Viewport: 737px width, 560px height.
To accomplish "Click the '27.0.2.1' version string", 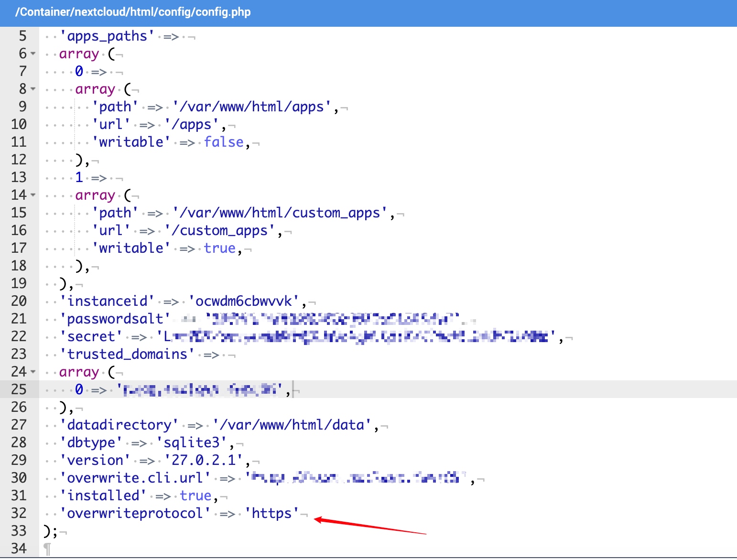I will point(204,460).
